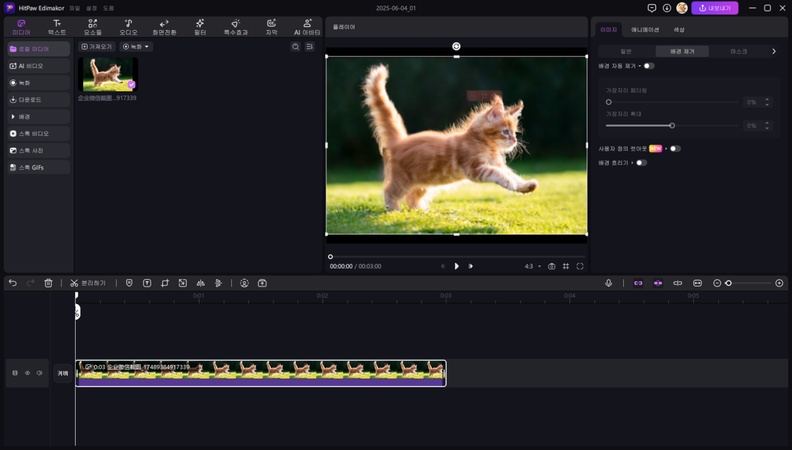Select the 필터 (Filter) tool icon
The width and height of the screenshot is (792, 450).
click(199, 26)
